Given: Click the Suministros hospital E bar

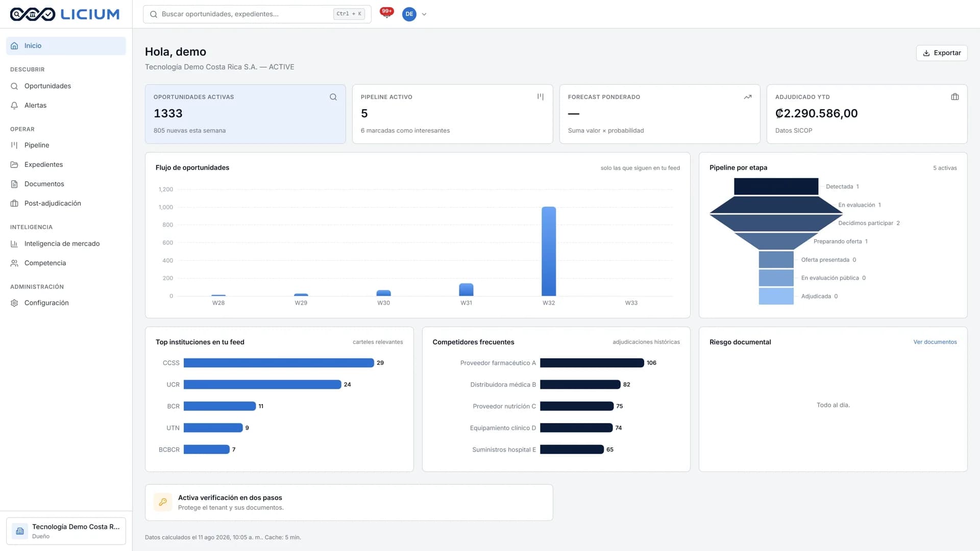Looking at the screenshot, I should point(572,450).
